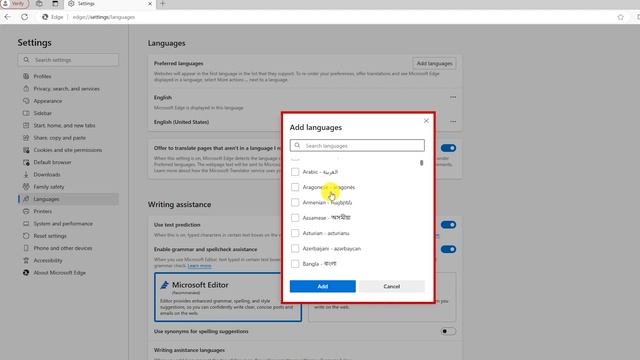Click Add button in Add languages dialog
The height and width of the screenshot is (360, 640).
[322, 286]
